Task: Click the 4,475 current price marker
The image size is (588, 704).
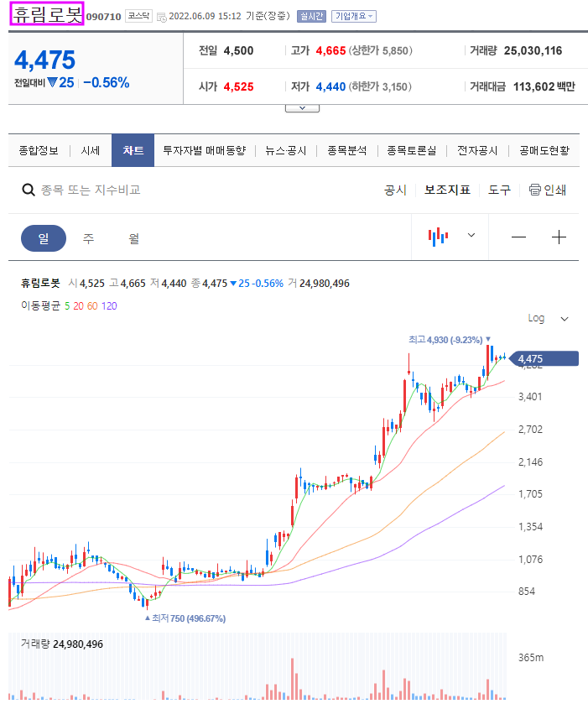Action: pyautogui.click(x=544, y=359)
